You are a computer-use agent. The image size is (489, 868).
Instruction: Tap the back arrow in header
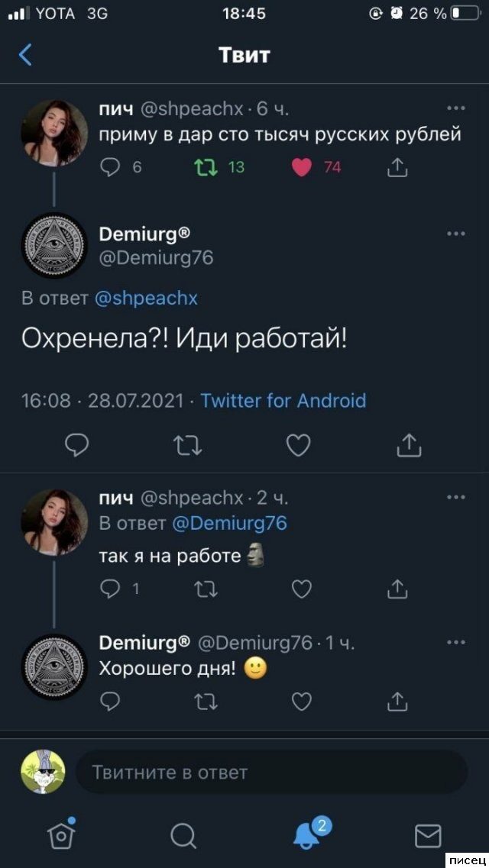coord(26,55)
